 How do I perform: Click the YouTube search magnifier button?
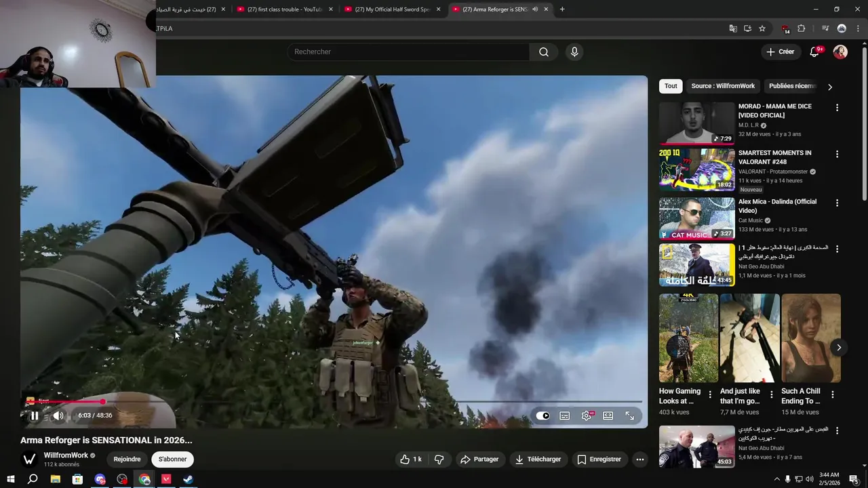[544, 52]
